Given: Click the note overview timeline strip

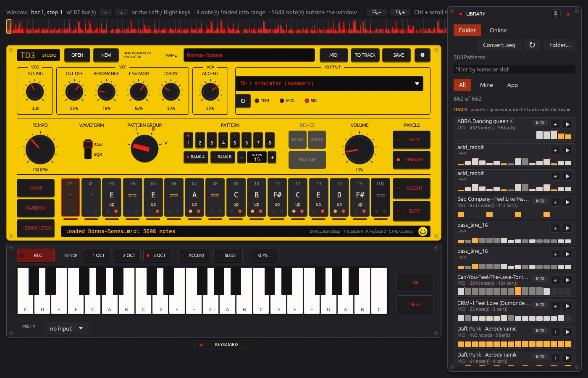Looking at the screenshot, I should tap(227, 26).
